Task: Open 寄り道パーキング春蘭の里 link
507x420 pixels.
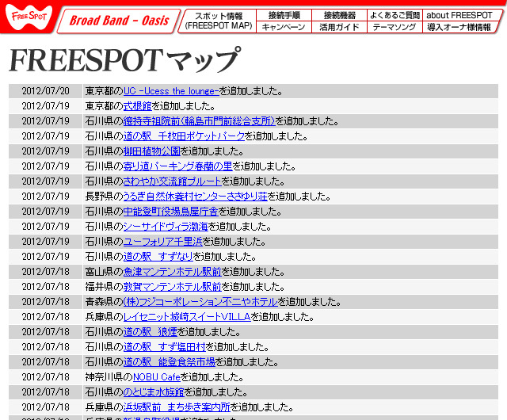Action: point(177,166)
